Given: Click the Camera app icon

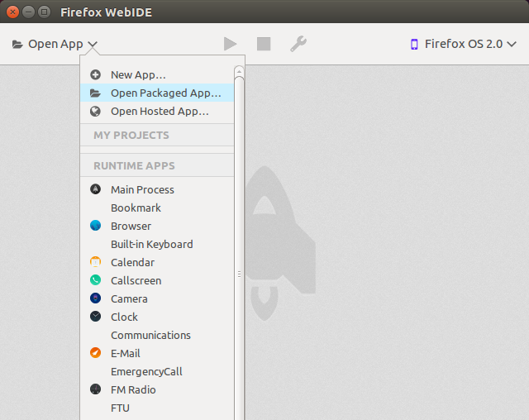Looking at the screenshot, I should tap(96, 298).
